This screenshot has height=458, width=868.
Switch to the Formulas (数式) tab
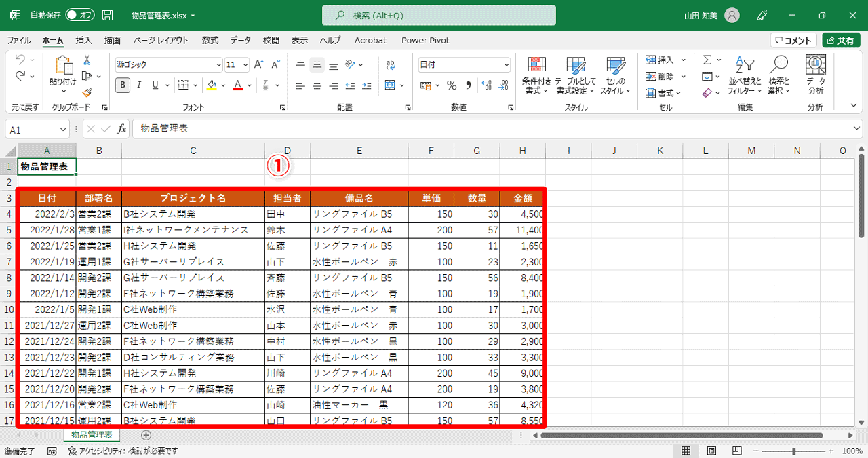click(210, 40)
